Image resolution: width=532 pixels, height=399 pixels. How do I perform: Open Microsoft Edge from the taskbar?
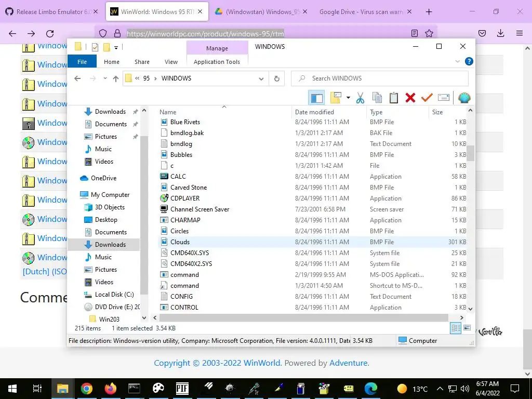371,389
